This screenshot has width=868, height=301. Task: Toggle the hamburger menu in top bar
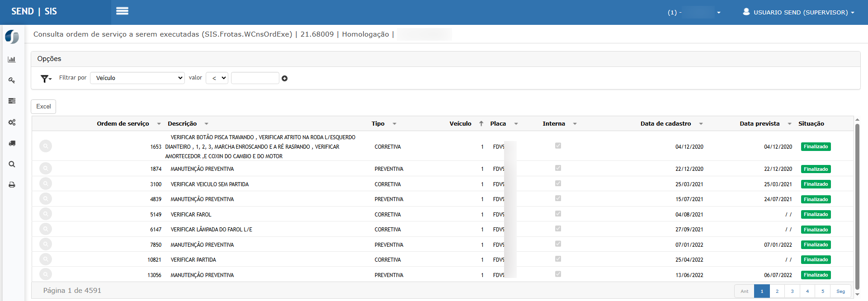[x=122, y=11]
